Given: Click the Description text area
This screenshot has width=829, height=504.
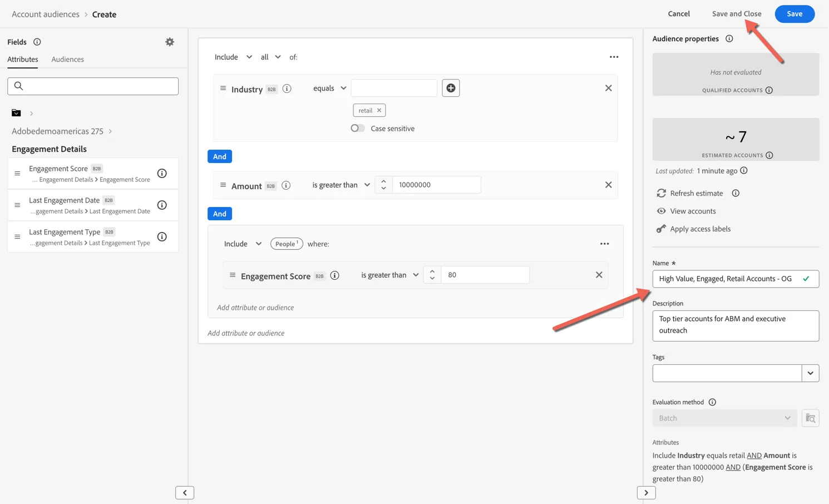Looking at the screenshot, I should tap(736, 325).
